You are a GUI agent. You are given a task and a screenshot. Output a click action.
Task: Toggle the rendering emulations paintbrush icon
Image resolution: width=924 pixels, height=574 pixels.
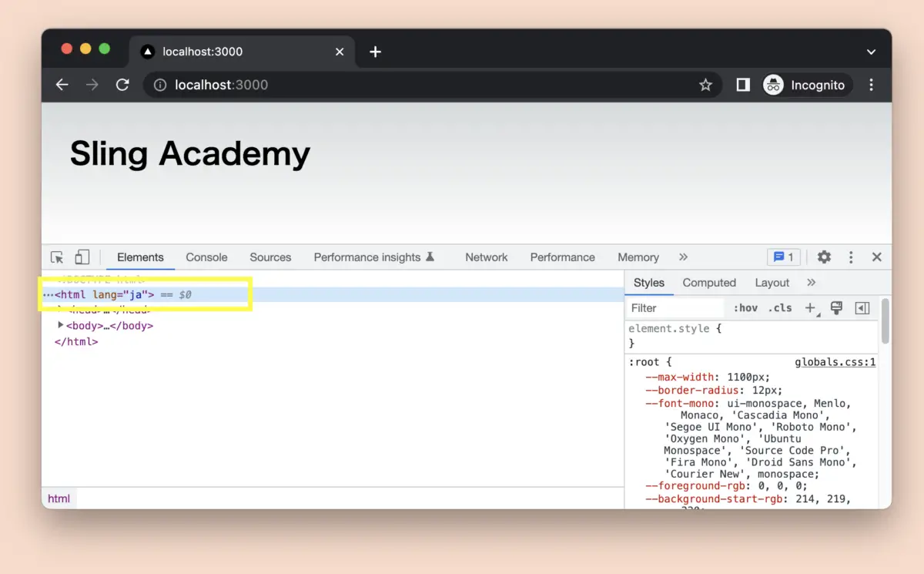click(x=837, y=308)
